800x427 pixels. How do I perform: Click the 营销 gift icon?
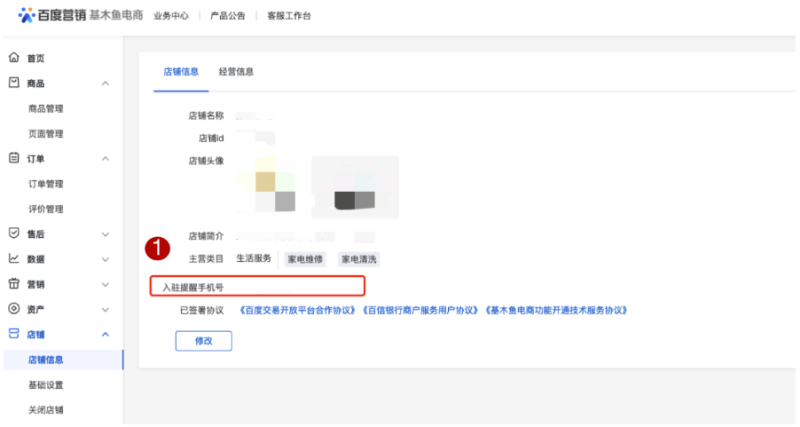coord(14,283)
